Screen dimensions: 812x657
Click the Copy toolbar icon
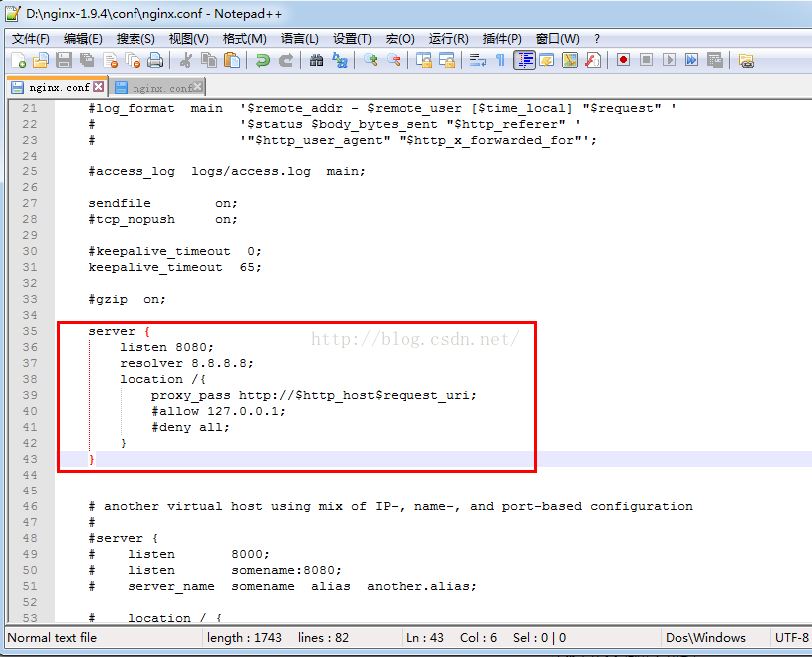point(209,60)
